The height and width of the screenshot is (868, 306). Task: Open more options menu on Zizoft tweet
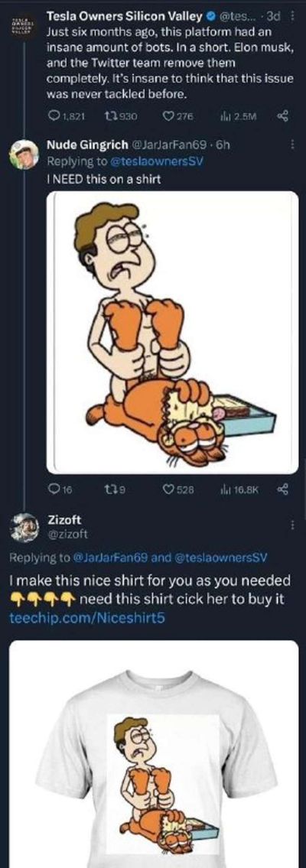coord(293,524)
